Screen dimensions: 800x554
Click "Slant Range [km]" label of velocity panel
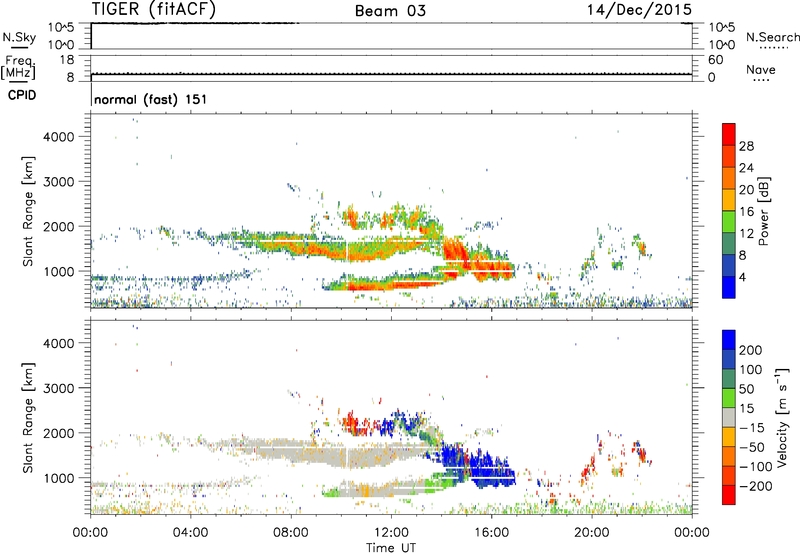28,418
